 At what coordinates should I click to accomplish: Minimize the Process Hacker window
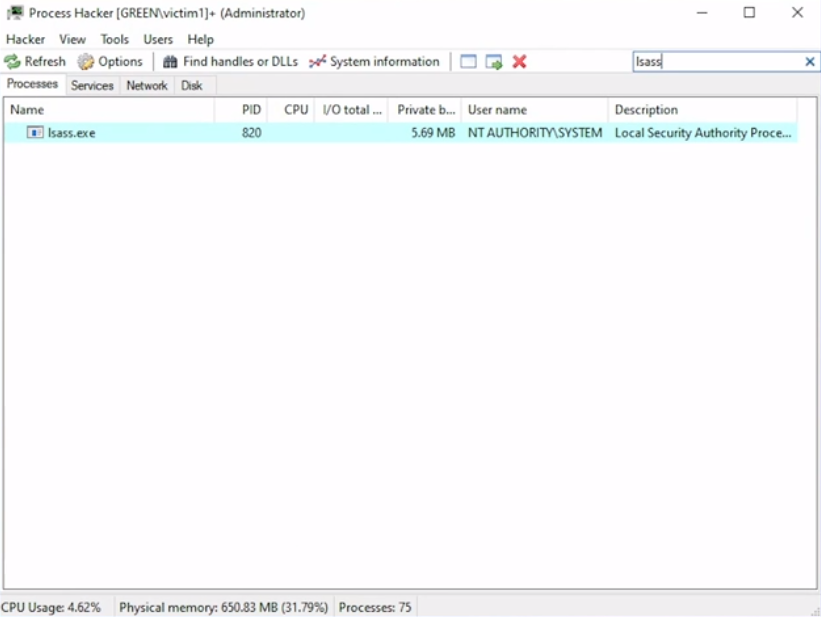point(702,13)
